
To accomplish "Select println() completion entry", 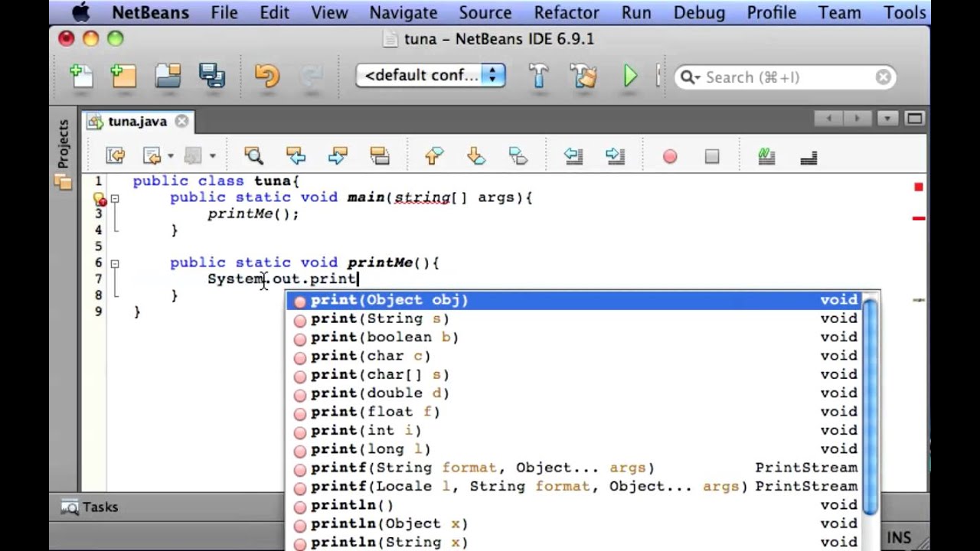I will [x=575, y=505].
